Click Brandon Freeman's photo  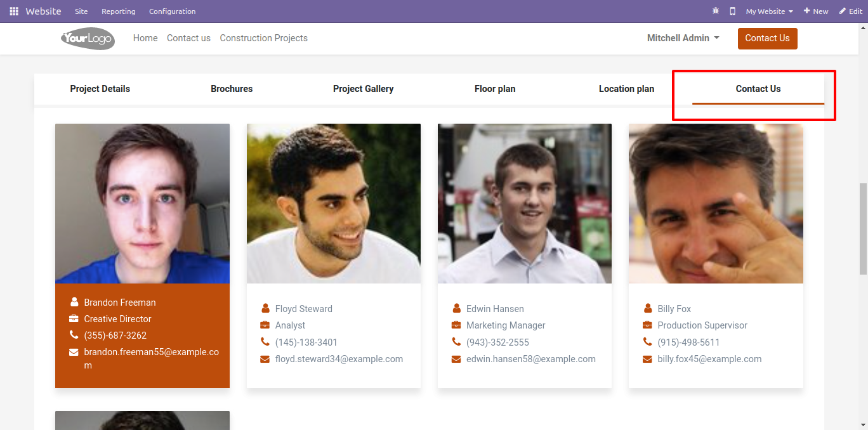(142, 204)
